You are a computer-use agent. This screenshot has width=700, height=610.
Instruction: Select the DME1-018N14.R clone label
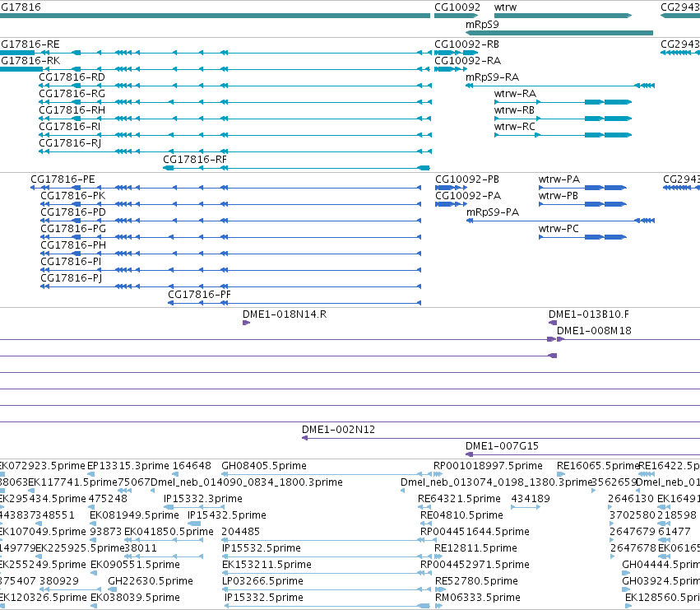[x=285, y=314]
